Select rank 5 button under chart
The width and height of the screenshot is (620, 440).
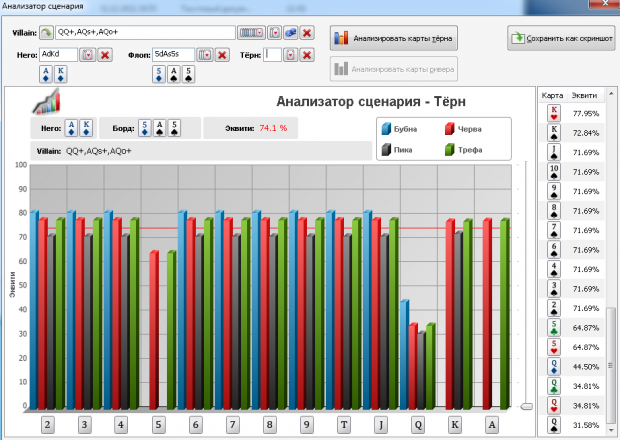pyautogui.click(x=159, y=425)
